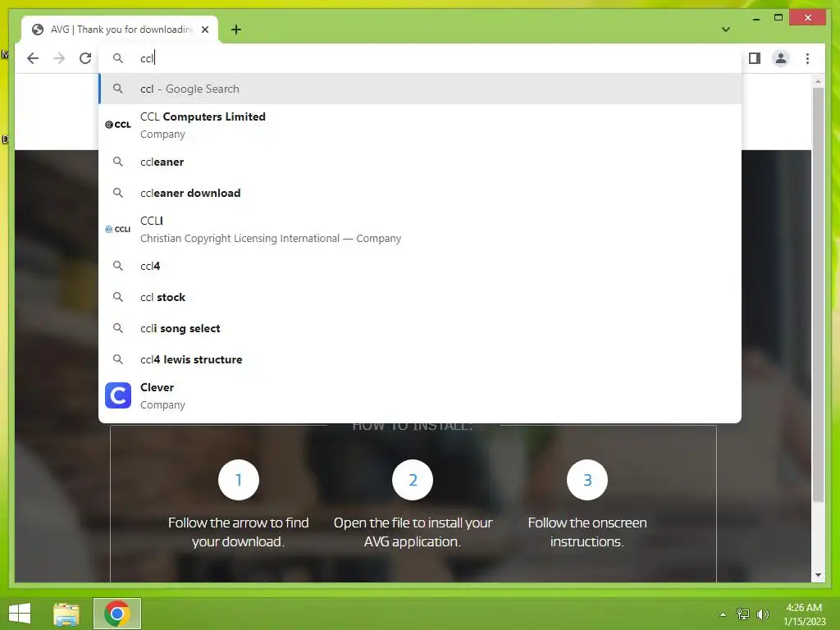Click the CCLI logo icon
The width and height of the screenshot is (840, 630).
(118, 230)
